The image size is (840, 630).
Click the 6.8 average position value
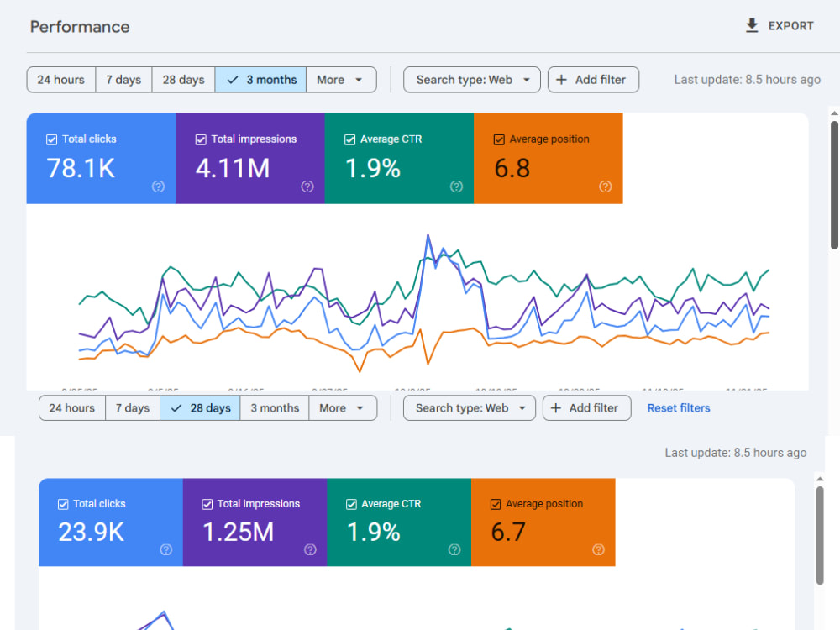click(512, 168)
